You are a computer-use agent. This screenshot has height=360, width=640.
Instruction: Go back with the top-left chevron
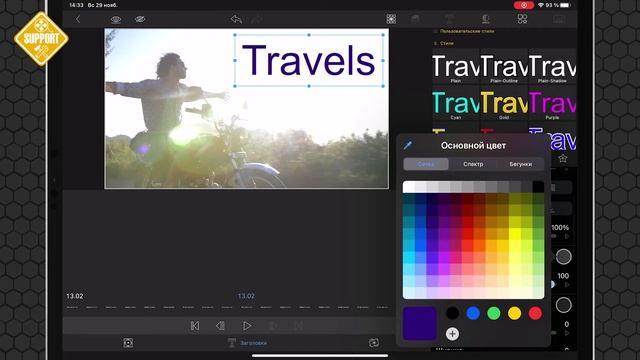pos(78,19)
